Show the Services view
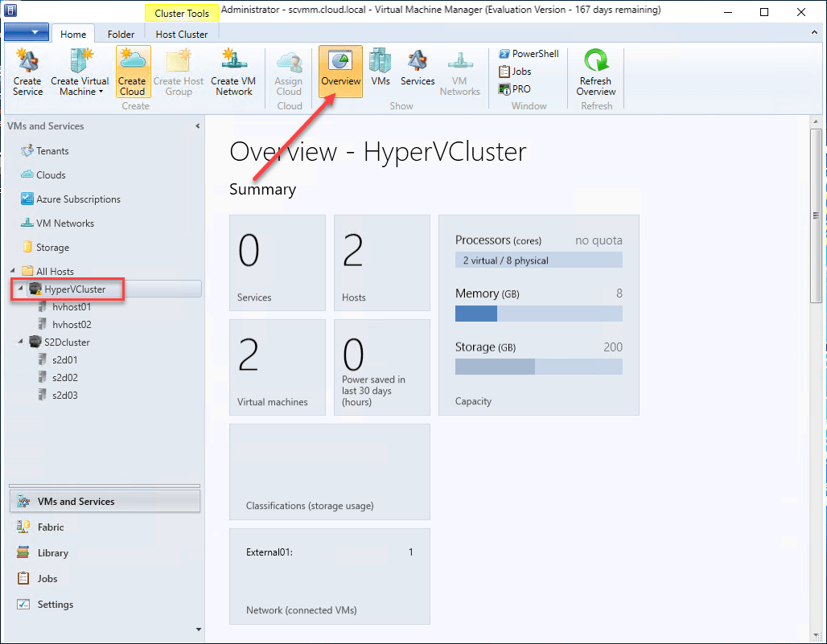 418,68
